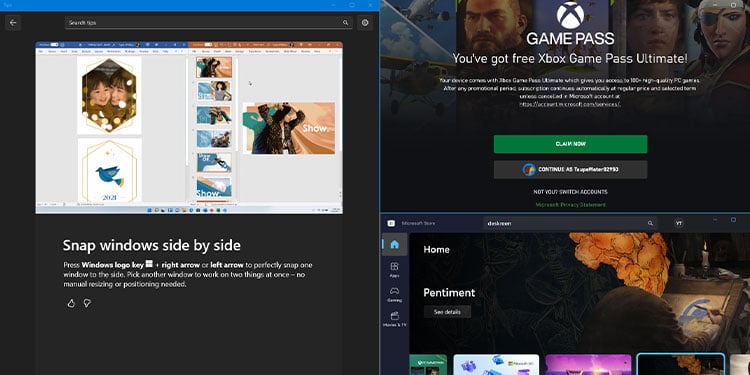
Task: Click the Snap windows side by side heading
Action: pos(152,245)
